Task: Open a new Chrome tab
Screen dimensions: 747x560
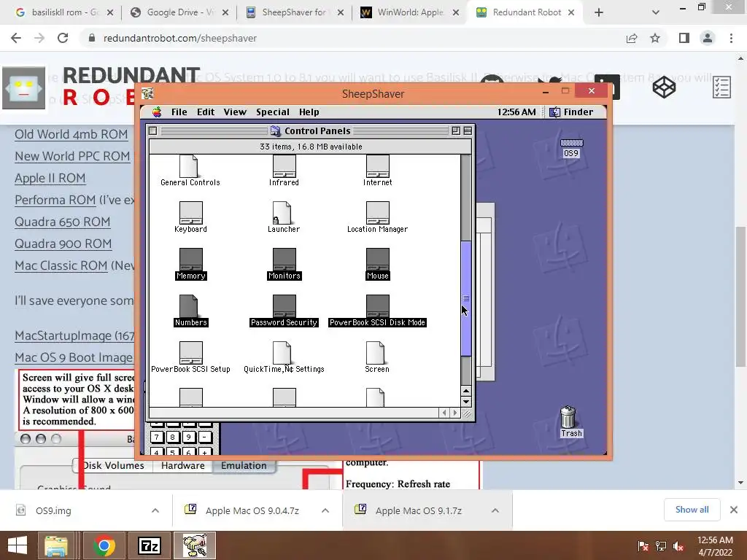Action: pos(599,12)
